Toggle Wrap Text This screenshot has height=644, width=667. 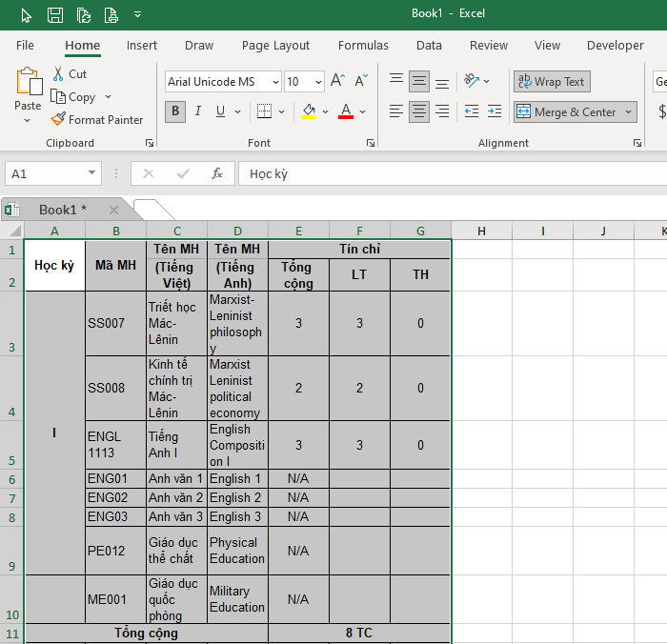pyautogui.click(x=552, y=81)
